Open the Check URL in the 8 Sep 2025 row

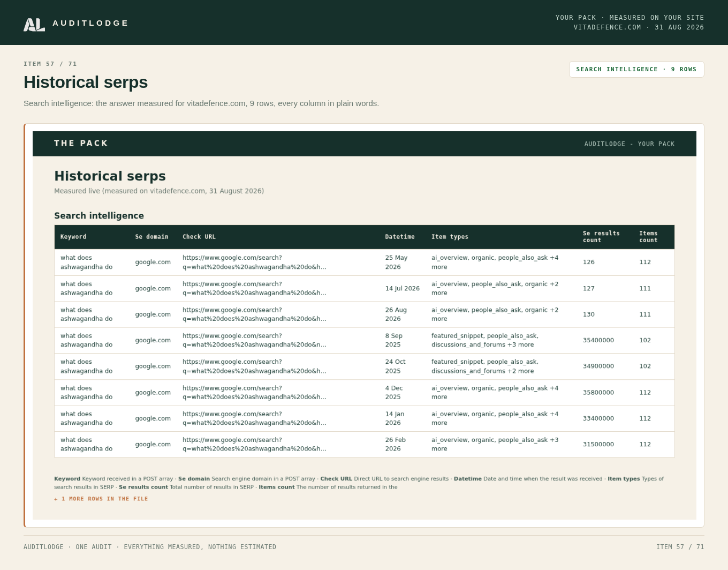click(x=254, y=340)
